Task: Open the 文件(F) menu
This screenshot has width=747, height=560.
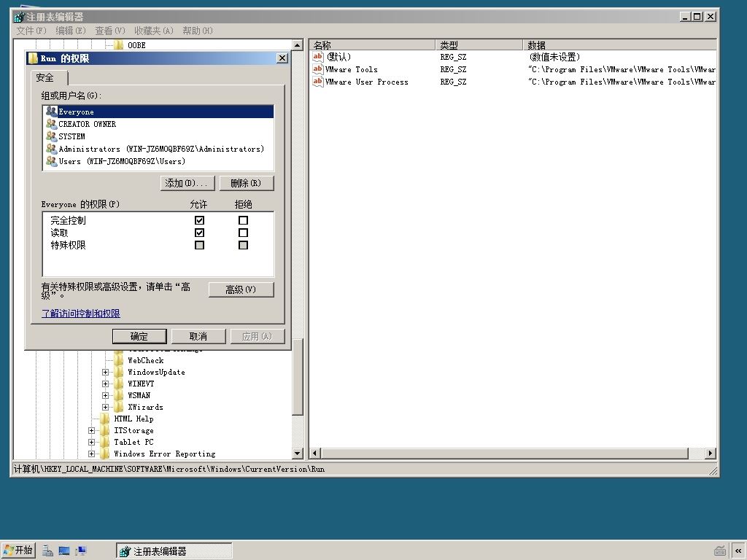Action: tap(31, 31)
